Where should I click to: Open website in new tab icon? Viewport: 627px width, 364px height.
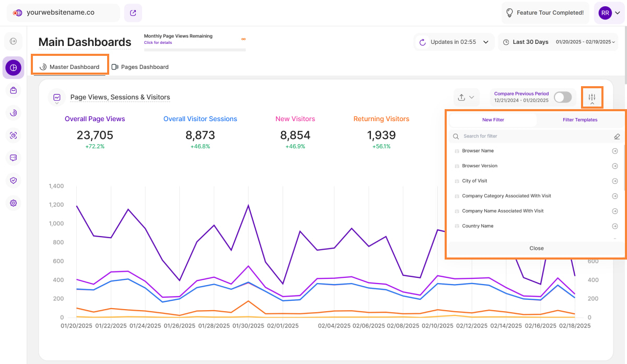tap(133, 13)
